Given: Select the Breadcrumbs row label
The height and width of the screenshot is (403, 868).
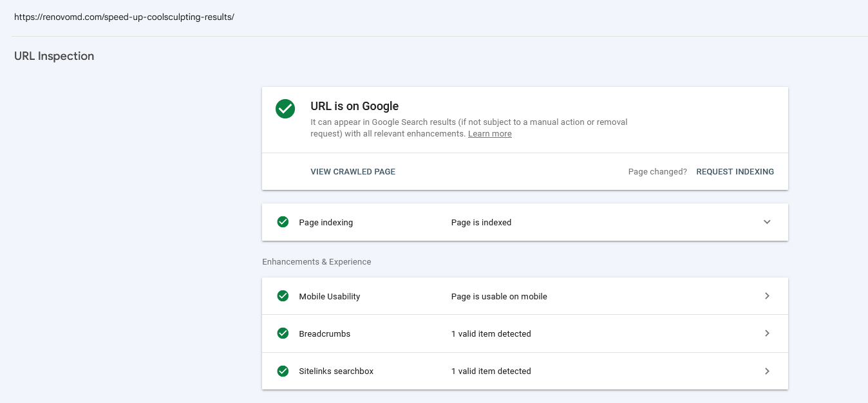Looking at the screenshot, I should (325, 334).
